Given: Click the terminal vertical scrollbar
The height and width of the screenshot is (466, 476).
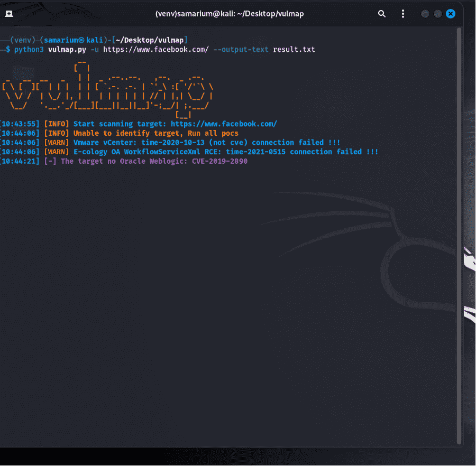Looking at the screenshot, I should point(459,237).
